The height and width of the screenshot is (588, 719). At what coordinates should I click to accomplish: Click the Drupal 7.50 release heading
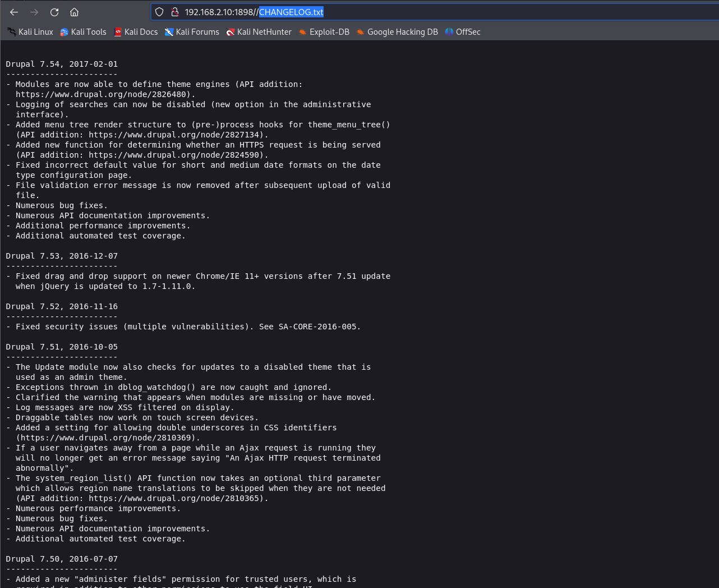62,559
